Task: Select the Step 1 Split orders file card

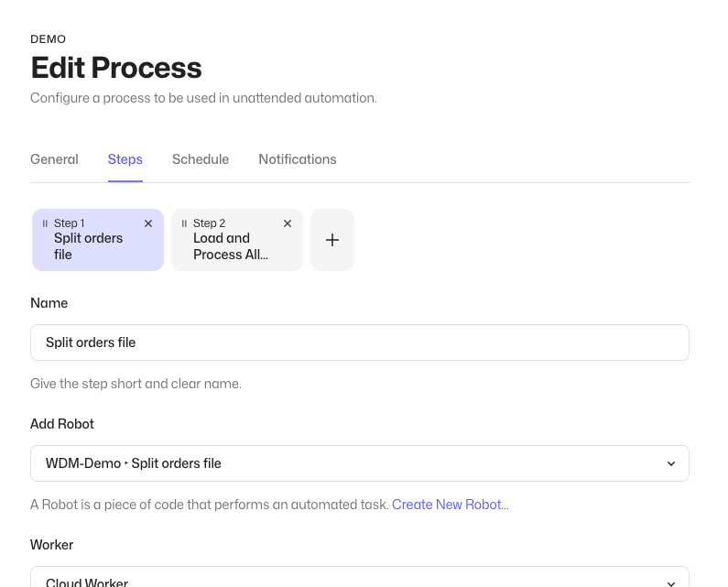Action: 98,240
